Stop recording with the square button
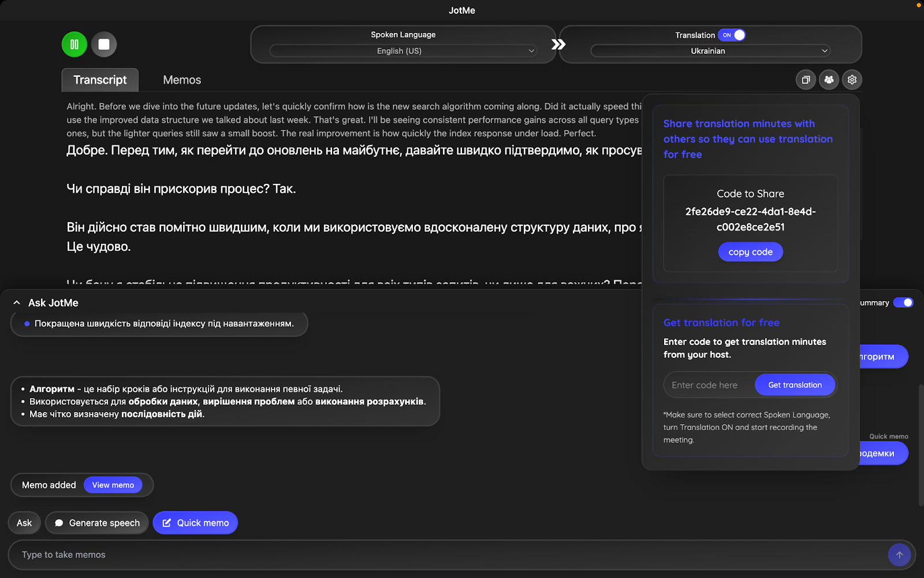924x578 pixels. click(104, 45)
